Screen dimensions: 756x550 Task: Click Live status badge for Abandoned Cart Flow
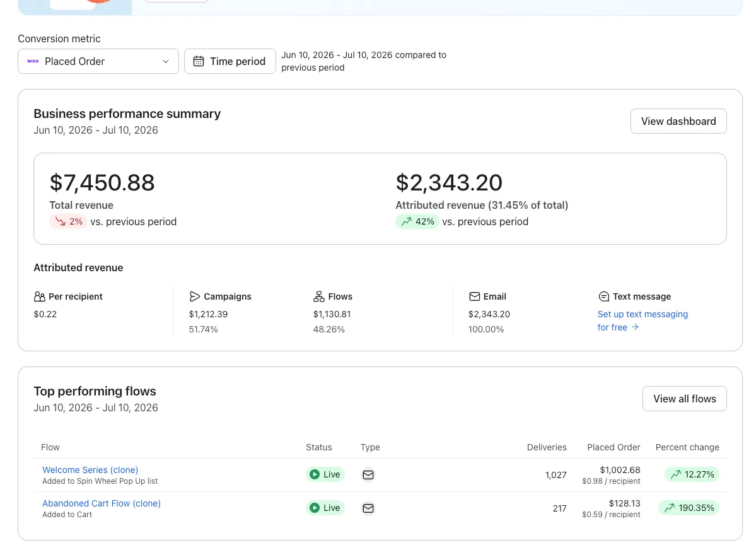(x=325, y=508)
